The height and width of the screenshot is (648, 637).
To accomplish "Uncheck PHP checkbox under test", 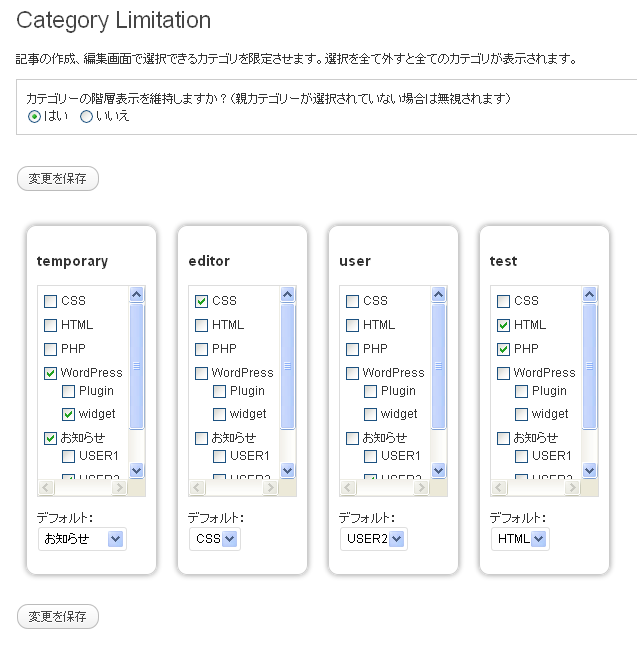I will pyautogui.click(x=504, y=349).
